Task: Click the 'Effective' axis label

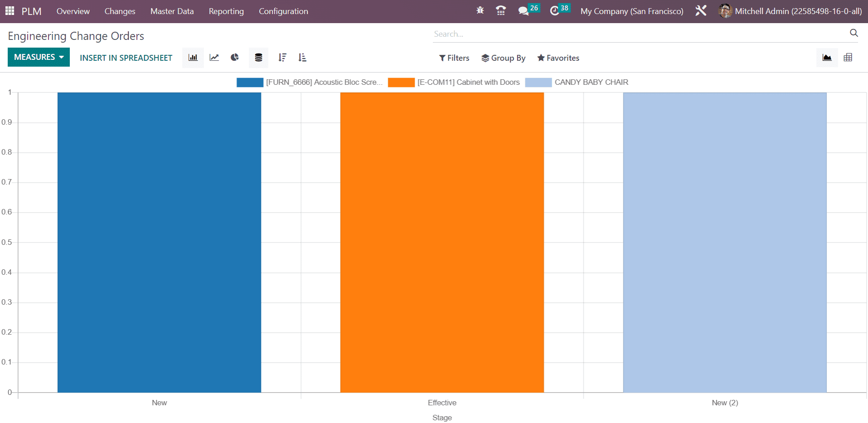Action: click(442, 403)
